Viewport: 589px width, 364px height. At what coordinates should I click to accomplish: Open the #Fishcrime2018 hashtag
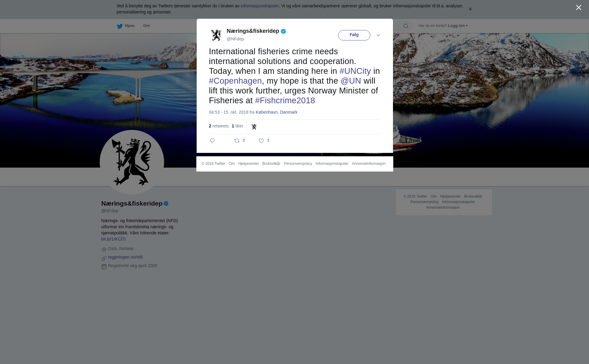[285, 100]
